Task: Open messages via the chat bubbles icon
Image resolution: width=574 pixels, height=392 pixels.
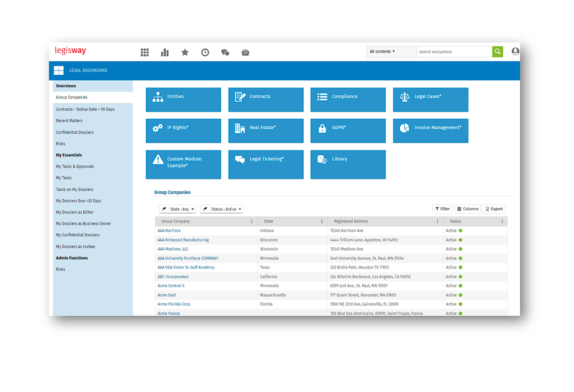Action: (225, 52)
